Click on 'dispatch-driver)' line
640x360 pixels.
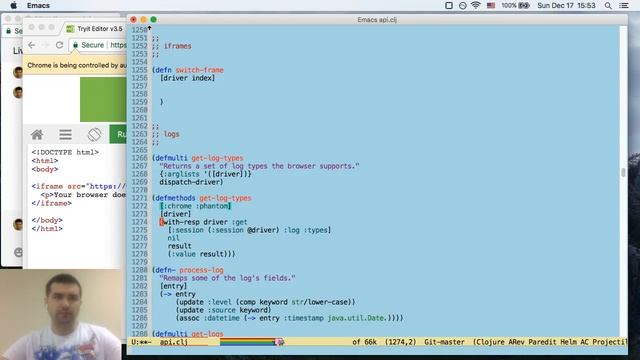click(x=191, y=182)
